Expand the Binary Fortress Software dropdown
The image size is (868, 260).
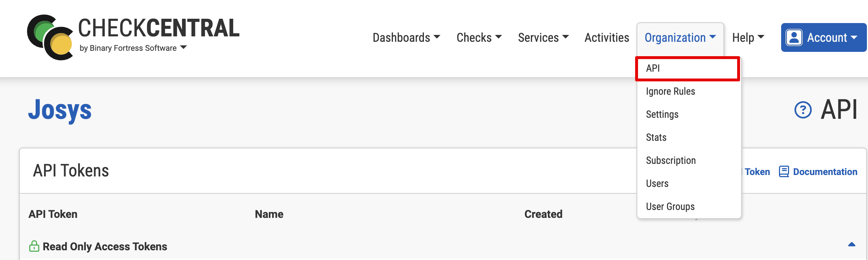(183, 48)
